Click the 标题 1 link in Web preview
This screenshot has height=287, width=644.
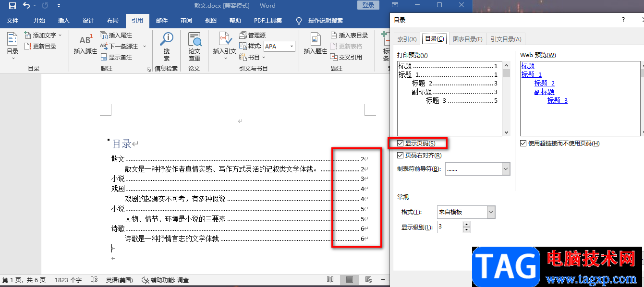click(532, 74)
